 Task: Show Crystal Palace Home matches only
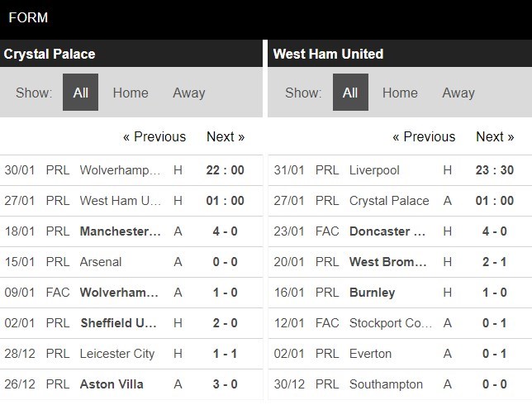click(131, 93)
